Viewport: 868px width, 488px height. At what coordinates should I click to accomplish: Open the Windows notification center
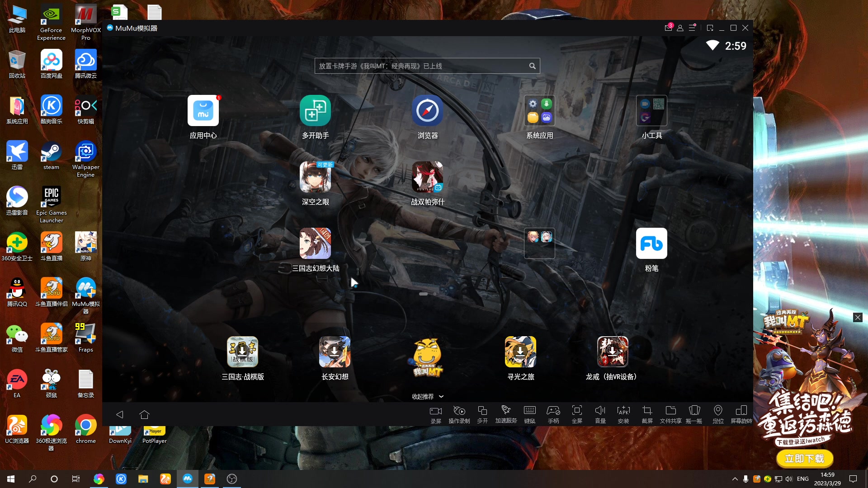pyautogui.click(x=853, y=479)
